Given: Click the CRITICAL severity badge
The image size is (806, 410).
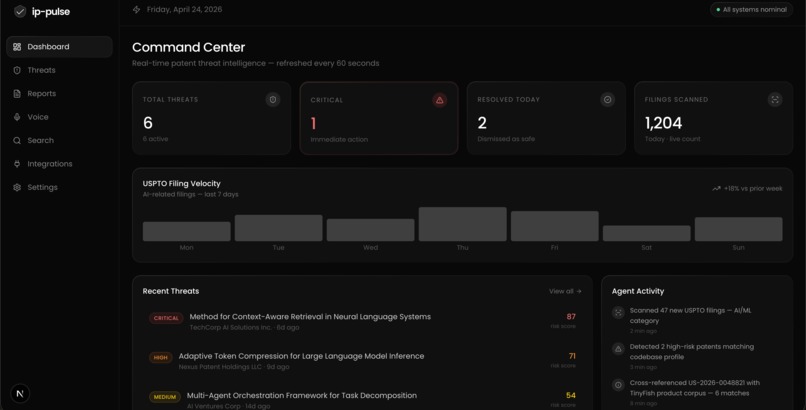Looking at the screenshot, I should coord(166,318).
